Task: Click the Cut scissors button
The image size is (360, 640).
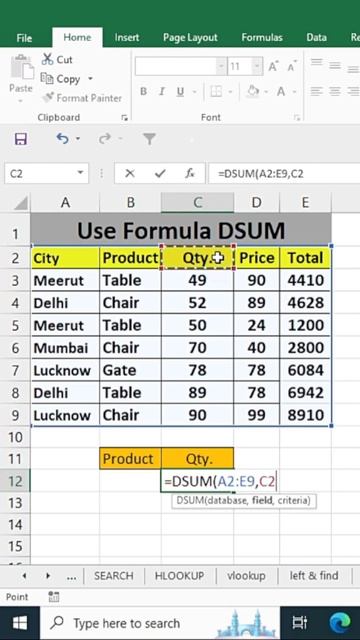Action: (x=57, y=60)
